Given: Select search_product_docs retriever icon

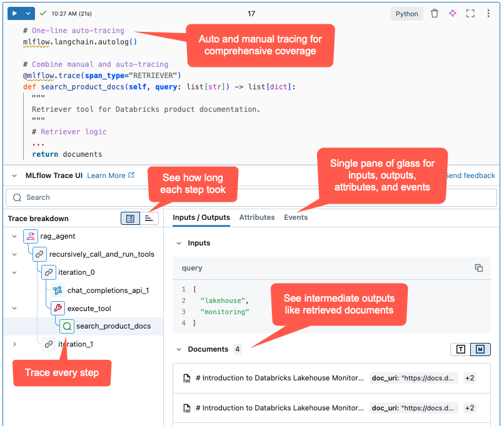Looking at the screenshot, I should point(67,327).
